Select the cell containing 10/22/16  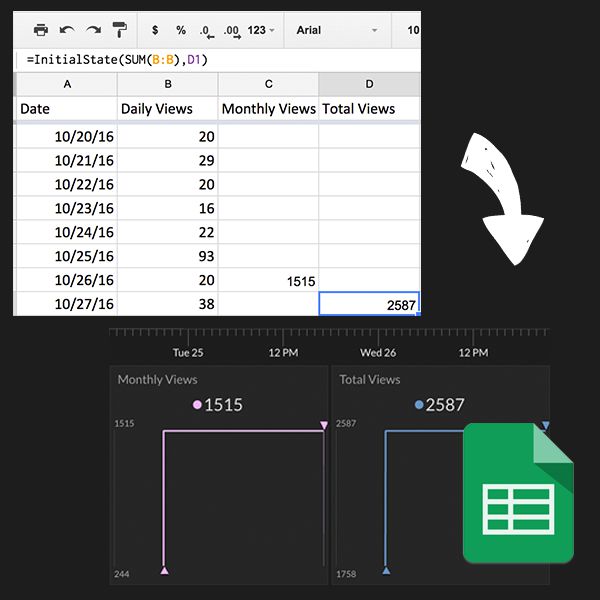click(x=66, y=184)
